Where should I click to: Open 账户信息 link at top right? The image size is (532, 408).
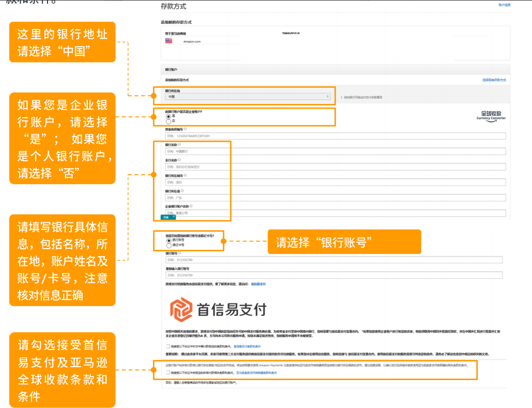point(504,5)
